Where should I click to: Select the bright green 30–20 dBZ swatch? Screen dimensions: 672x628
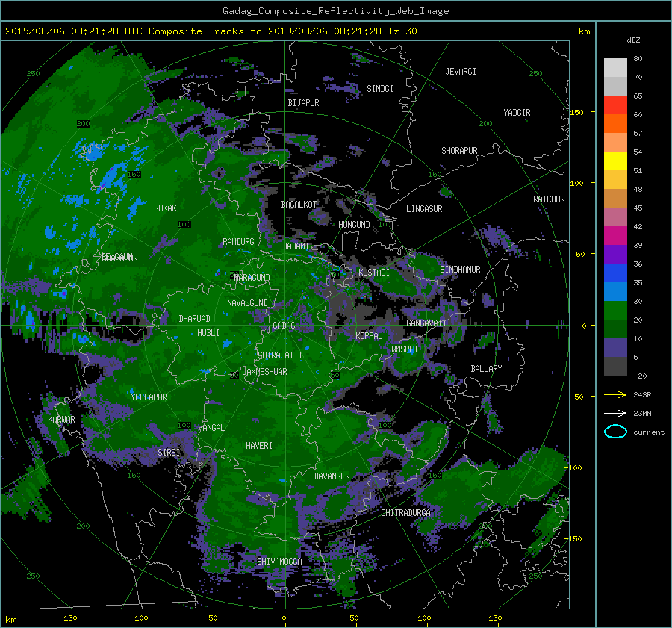pyautogui.click(x=615, y=311)
